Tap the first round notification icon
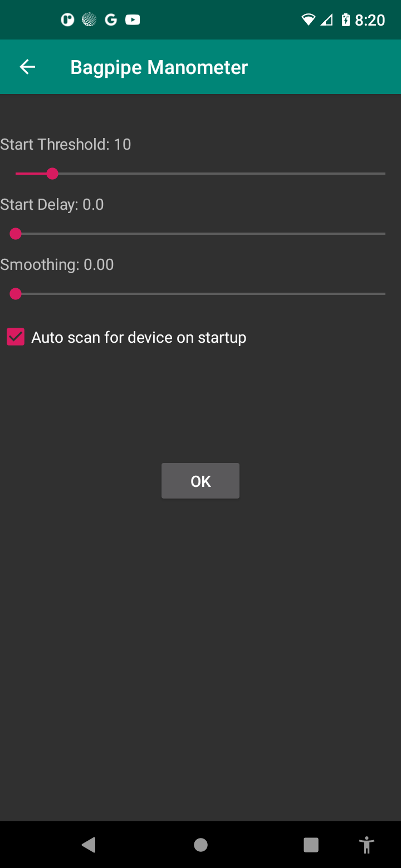The image size is (401, 868). pos(67,20)
